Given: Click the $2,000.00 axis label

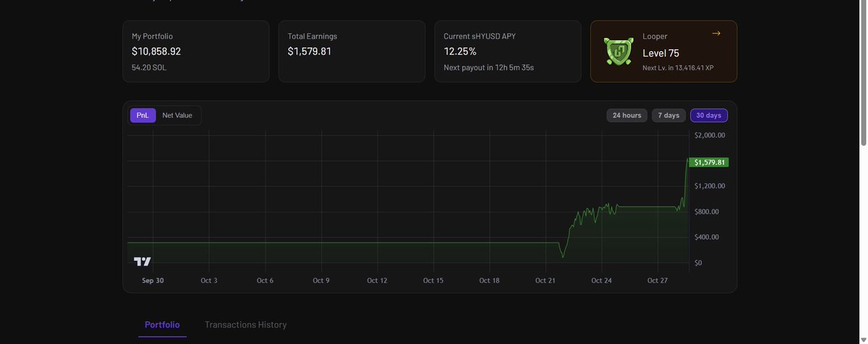Looking at the screenshot, I should (710, 135).
